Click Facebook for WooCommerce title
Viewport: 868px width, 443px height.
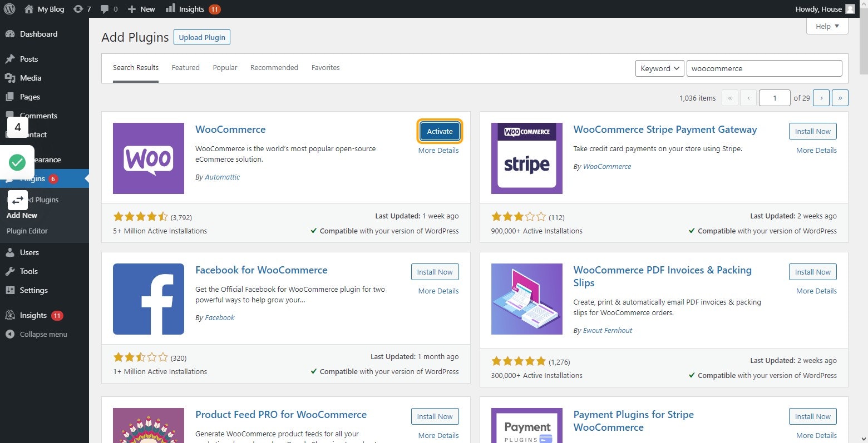pyautogui.click(x=262, y=270)
